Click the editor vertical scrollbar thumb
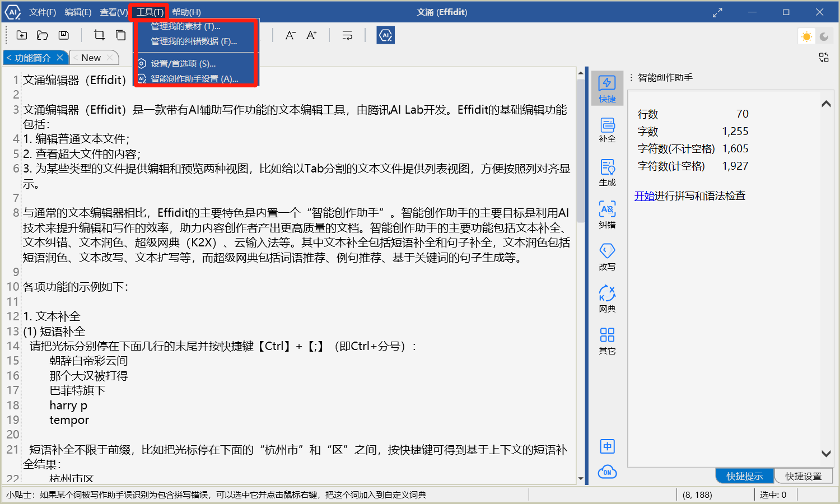The height and width of the screenshot is (504, 840). pos(581,151)
